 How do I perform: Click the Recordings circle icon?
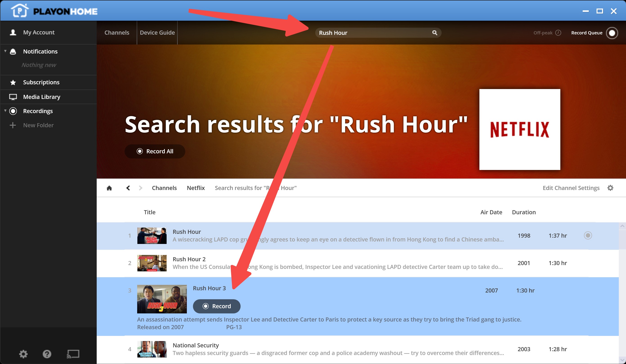tap(13, 111)
